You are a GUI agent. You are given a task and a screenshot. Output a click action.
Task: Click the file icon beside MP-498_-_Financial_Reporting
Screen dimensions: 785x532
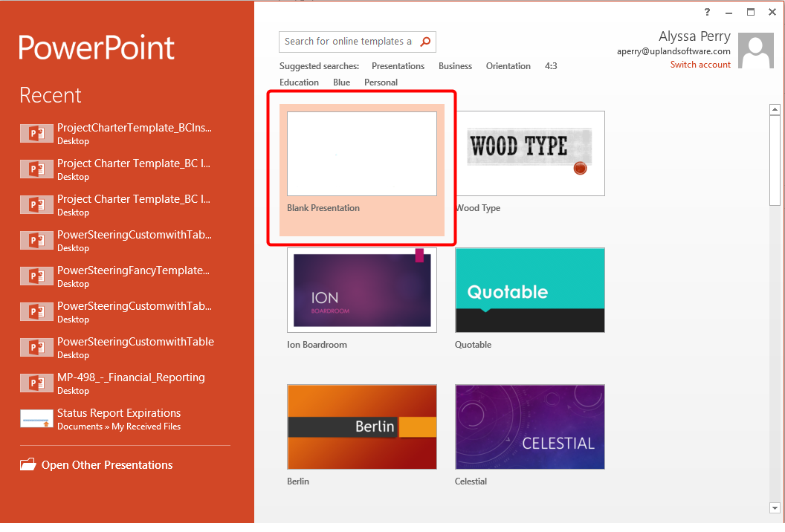(36, 383)
